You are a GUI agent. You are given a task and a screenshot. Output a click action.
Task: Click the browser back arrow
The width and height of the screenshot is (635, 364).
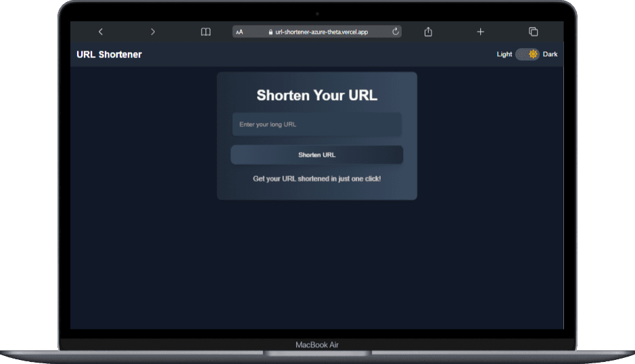(x=101, y=32)
